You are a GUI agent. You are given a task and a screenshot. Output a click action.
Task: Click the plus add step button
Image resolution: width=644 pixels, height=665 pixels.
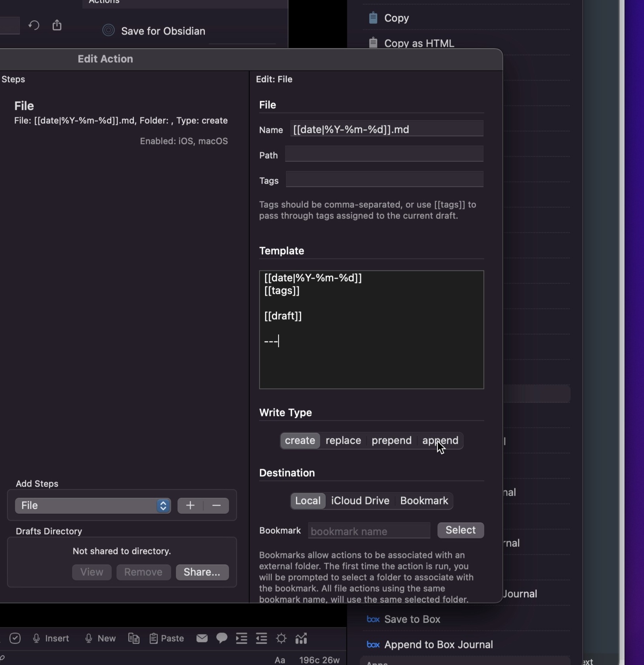click(190, 506)
